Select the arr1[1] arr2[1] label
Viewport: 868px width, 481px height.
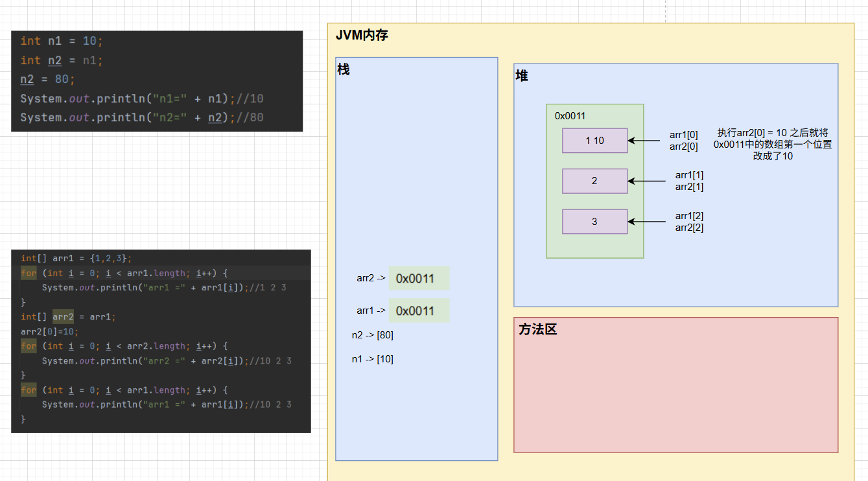pos(689,181)
